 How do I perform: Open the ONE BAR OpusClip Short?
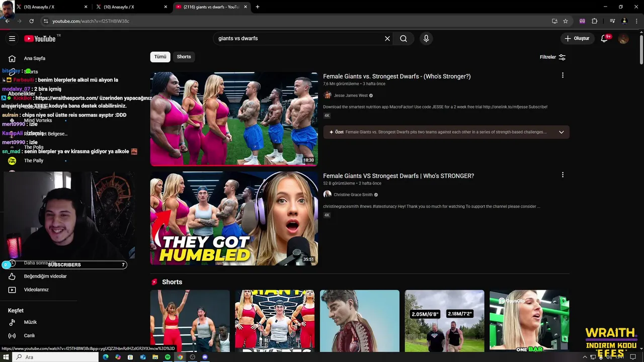pos(529,320)
